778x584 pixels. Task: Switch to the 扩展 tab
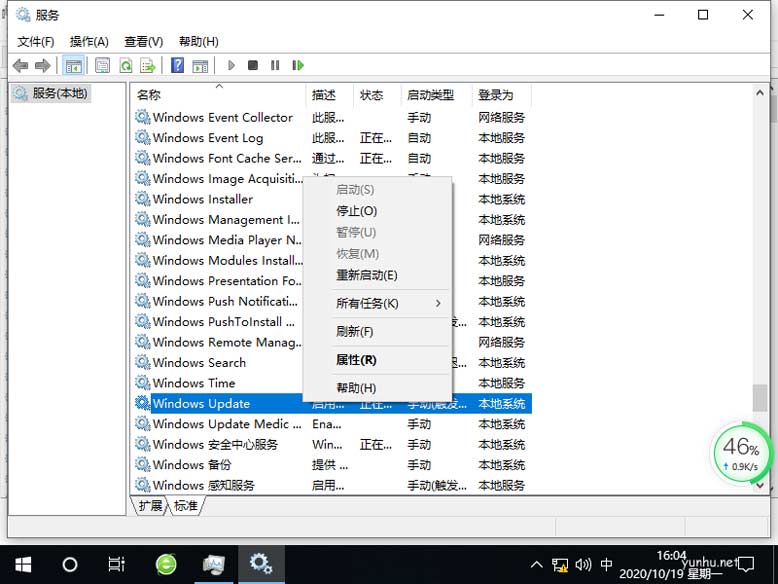(151, 506)
